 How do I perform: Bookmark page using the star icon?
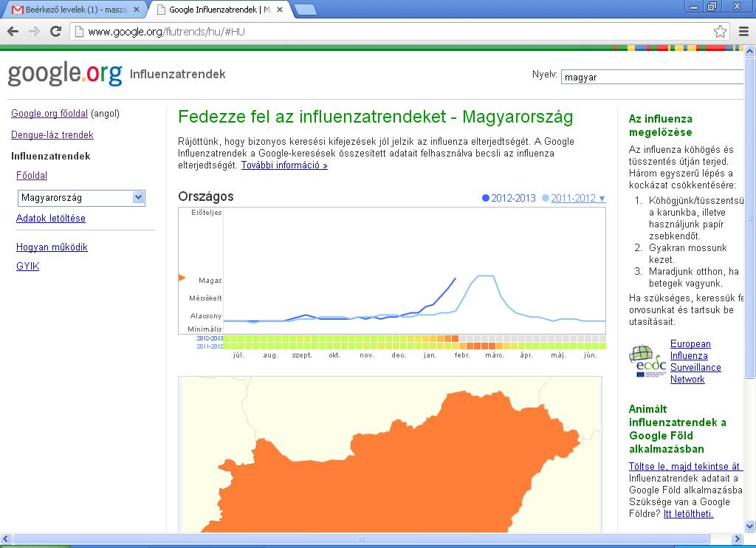(x=720, y=31)
